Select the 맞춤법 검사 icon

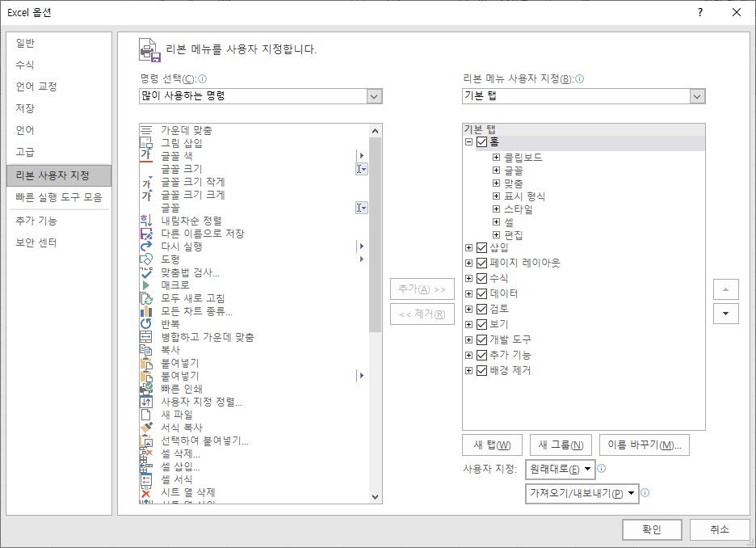tap(146, 272)
